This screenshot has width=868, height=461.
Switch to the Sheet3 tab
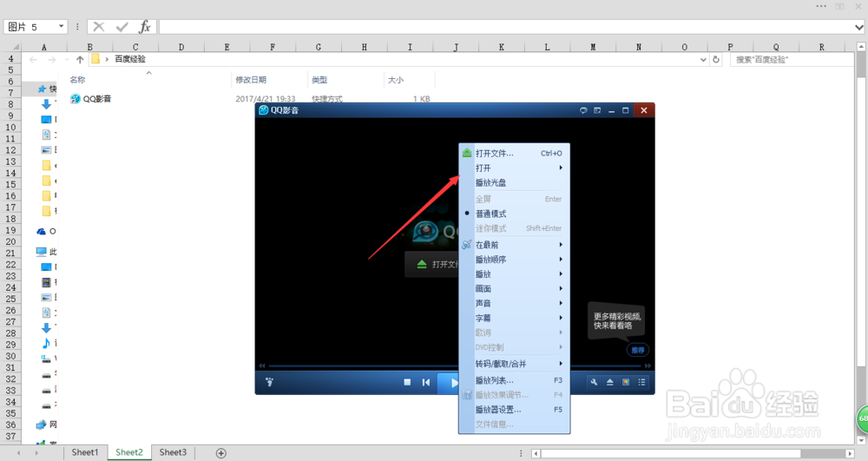pyautogui.click(x=173, y=452)
